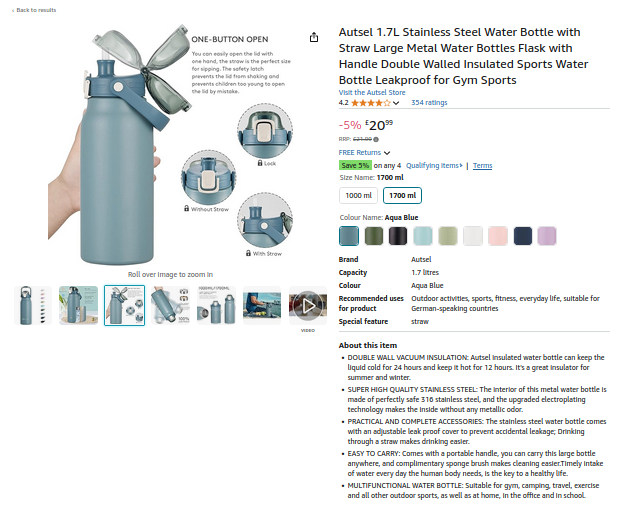The width and height of the screenshot is (620, 507).
Task: Click the orange star rating icons
Action: 370,102
